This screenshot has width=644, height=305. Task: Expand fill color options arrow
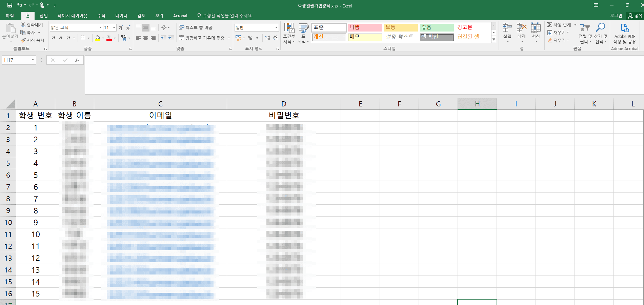pyautogui.click(x=103, y=38)
